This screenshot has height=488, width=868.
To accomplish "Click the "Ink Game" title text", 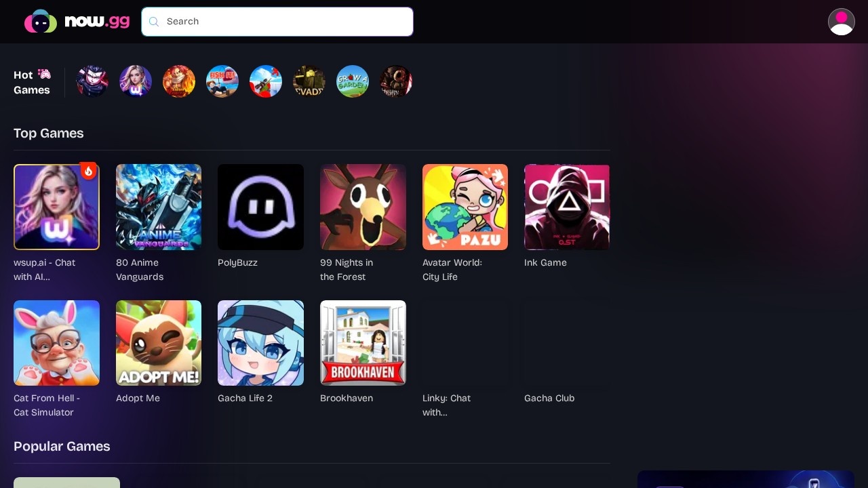I will 545,262.
